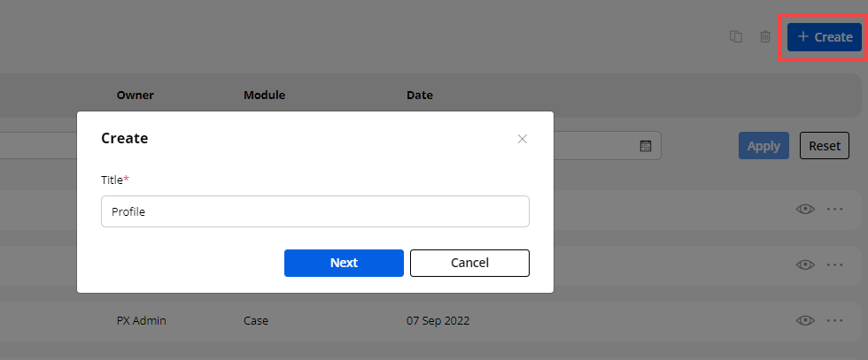Click the eye icon in the second row
The image size is (868, 360).
(x=805, y=264)
